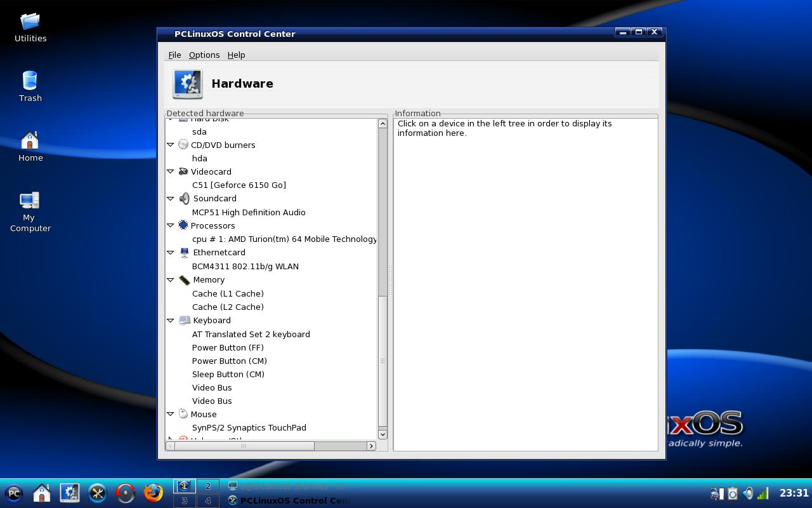The height and width of the screenshot is (508, 812).
Task: Open the Help menu
Action: [x=236, y=55]
